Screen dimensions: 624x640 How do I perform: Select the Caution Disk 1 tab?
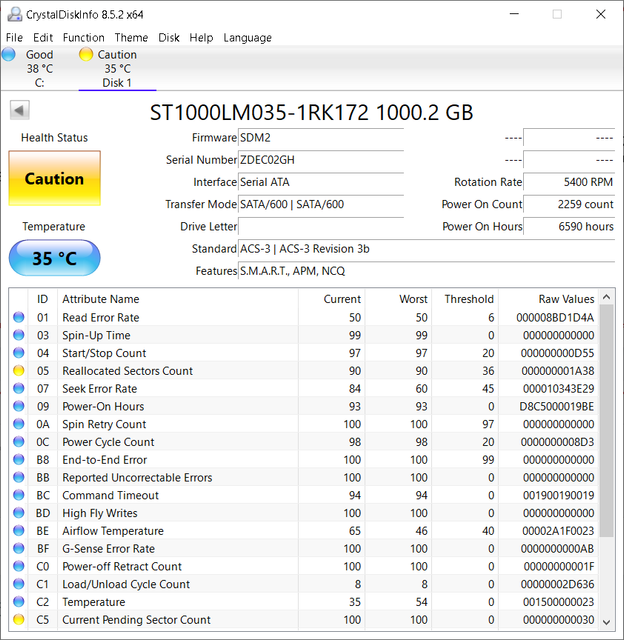pos(117,69)
